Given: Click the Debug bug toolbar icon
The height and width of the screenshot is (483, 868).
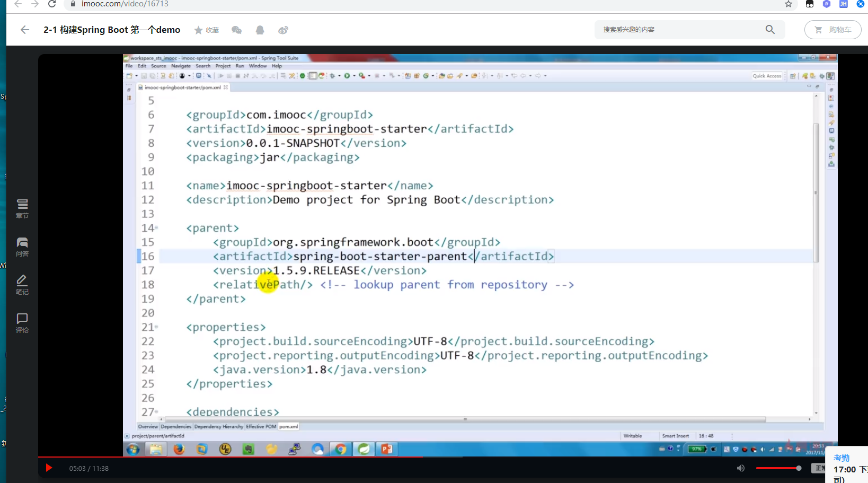Looking at the screenshot, I should coord(332,76).
